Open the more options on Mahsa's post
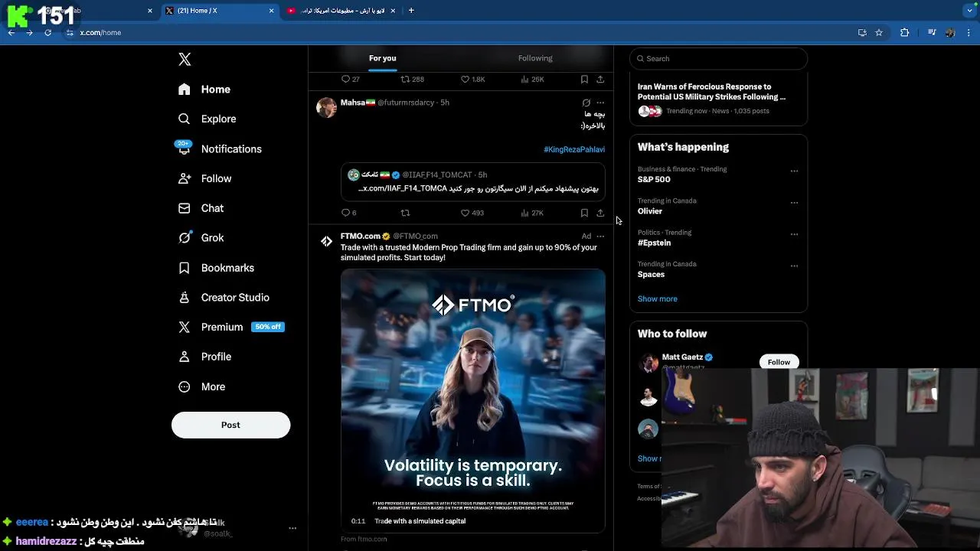 (x=600, y=103)
